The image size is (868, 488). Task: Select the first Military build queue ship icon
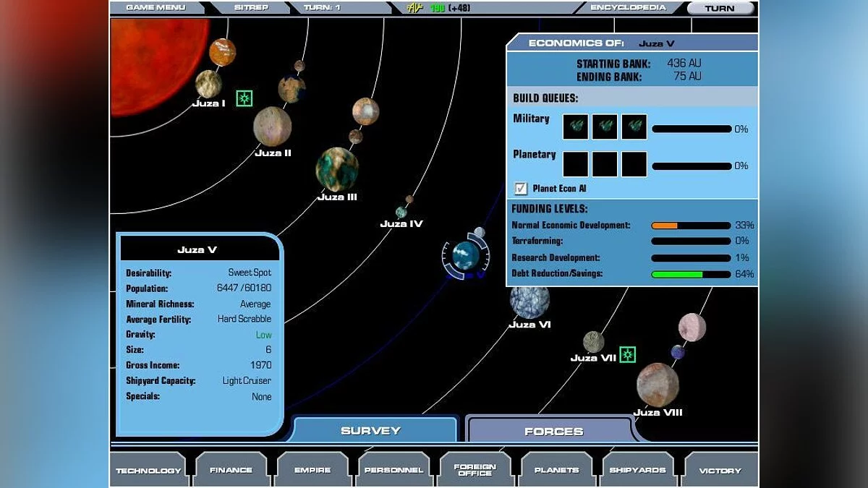coord(576,127)
